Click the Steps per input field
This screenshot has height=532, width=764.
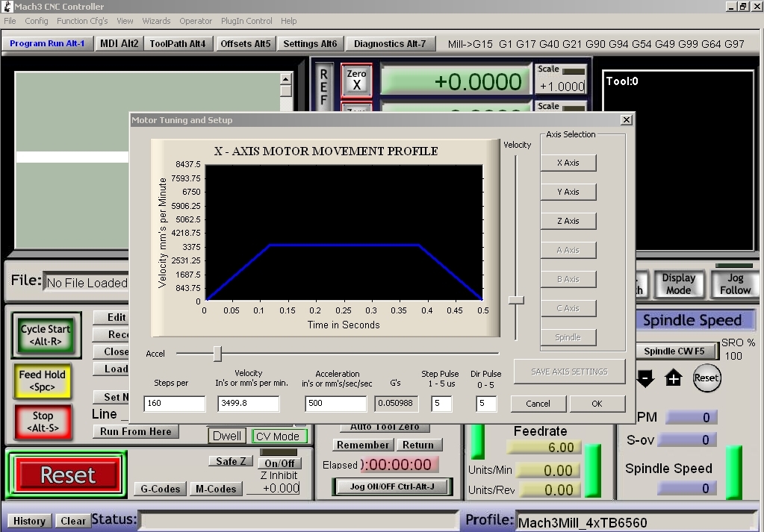point(174,404)
